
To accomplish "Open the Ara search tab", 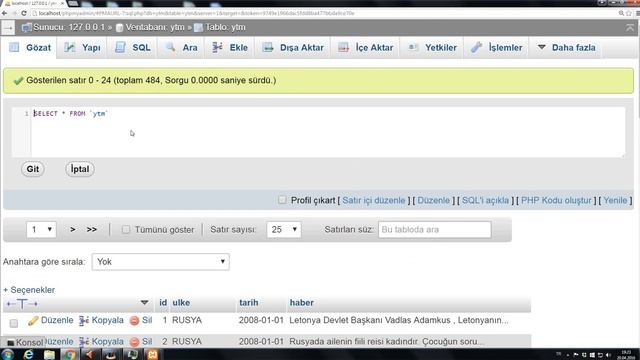I will pos(182,47).
